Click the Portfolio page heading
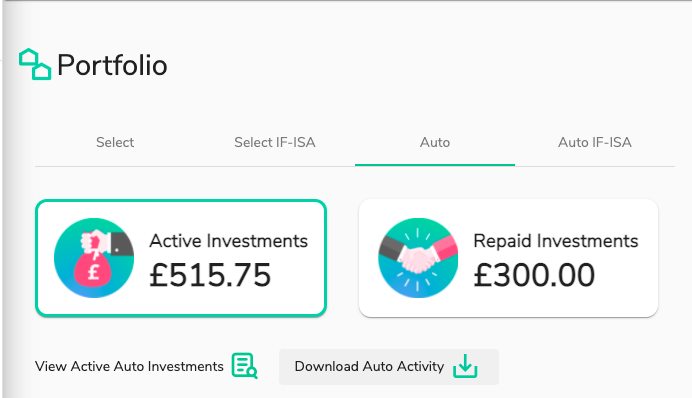 tap(113, 65)
